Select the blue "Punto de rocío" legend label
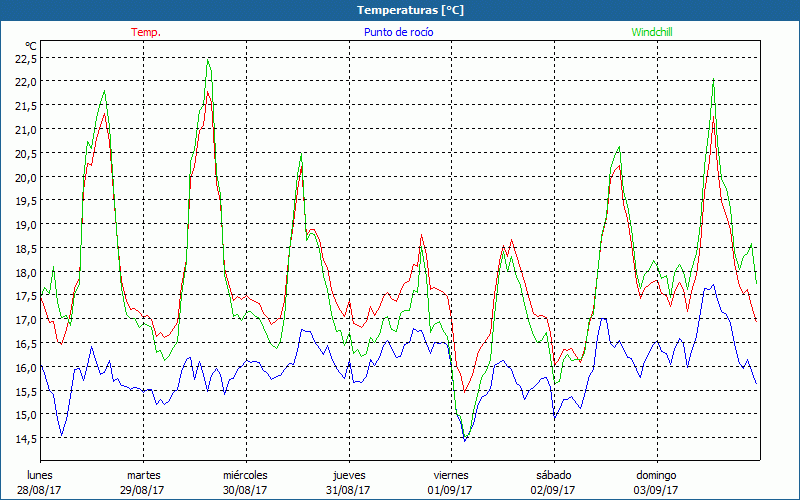Viewport: 800px width, 500px height. (x=398, y=32)
